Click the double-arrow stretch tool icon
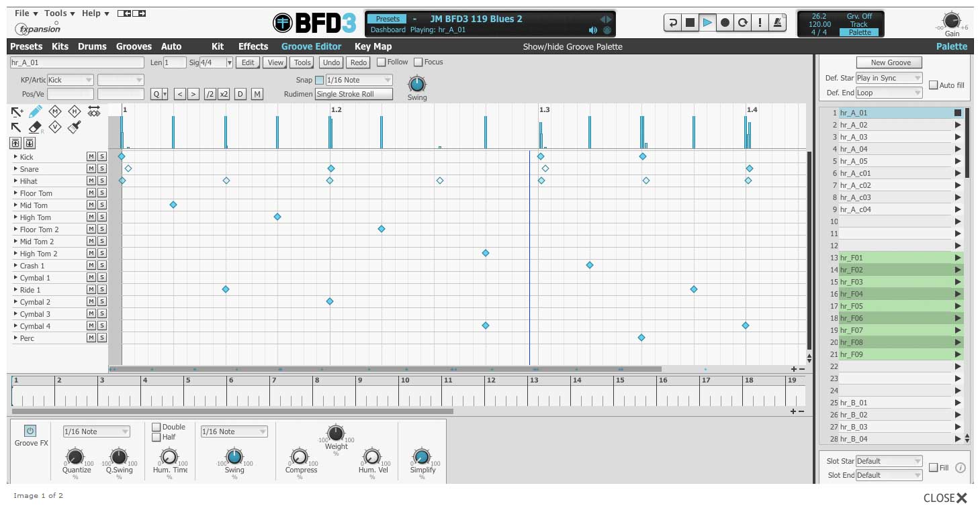 pyautogui.click(x=94, y=111)
